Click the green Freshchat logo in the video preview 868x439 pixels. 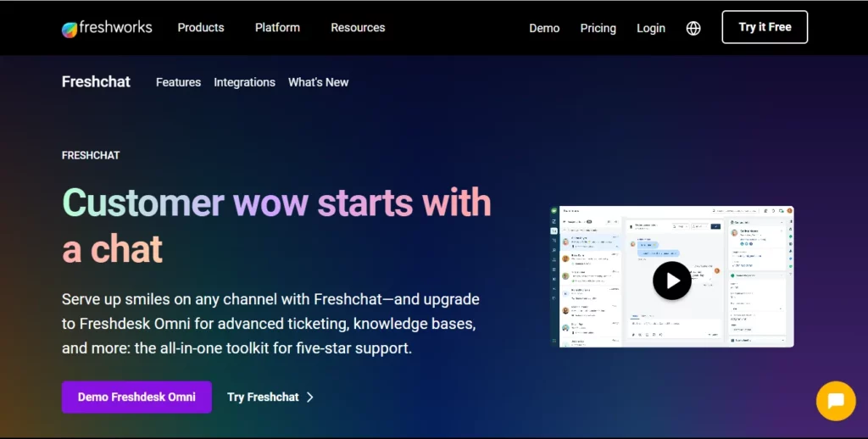point(554,211)
